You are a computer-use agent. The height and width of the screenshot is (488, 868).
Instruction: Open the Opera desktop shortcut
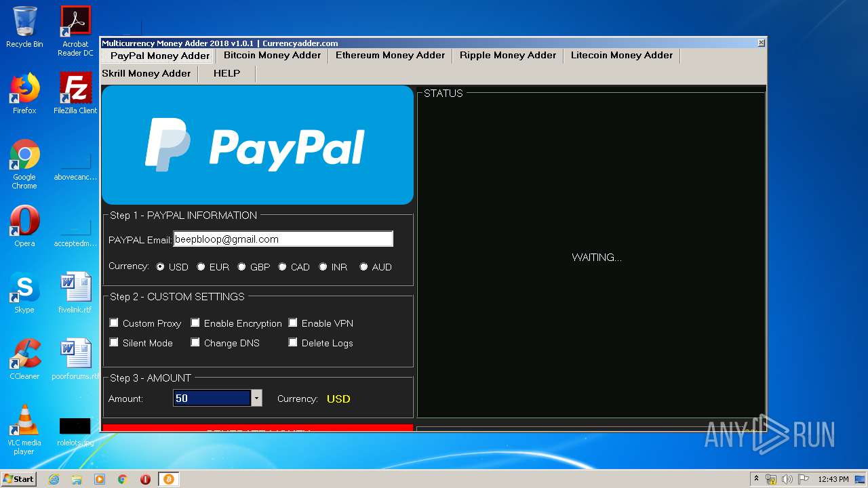point(24,226)
